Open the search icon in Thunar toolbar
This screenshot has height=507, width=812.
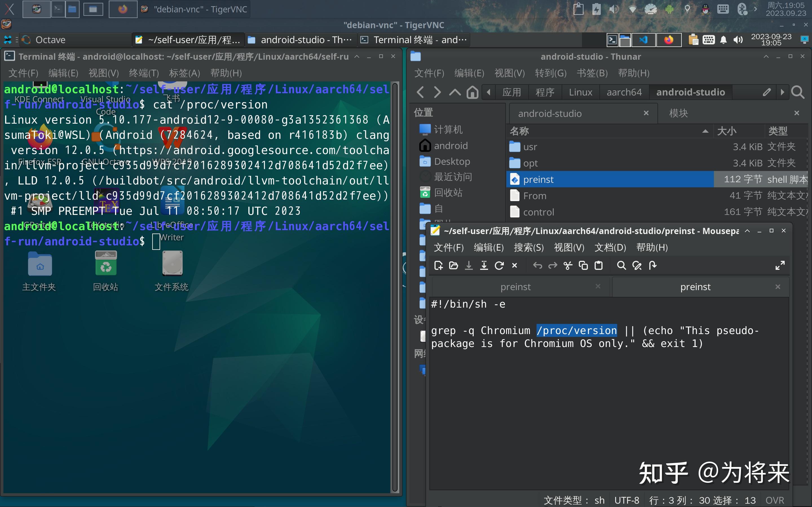tap(798, 92)
